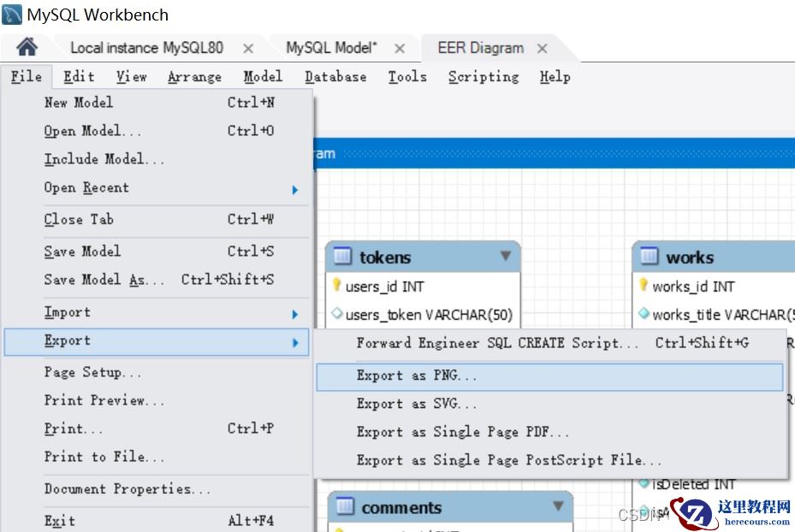Switch to Local instance MySQL80 tab
The width and height of the screenshot is (795, 532).
[x=146, y=48]
